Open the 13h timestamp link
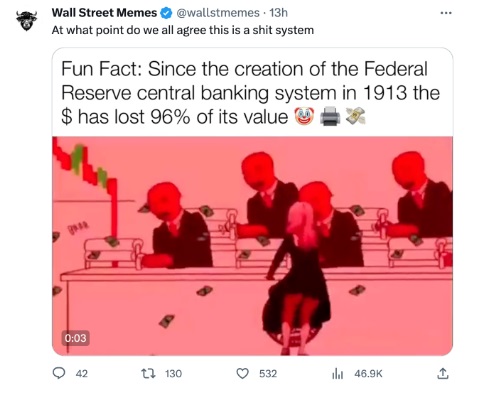This screenshot has height=405, width=485. [x=278, y=13]
